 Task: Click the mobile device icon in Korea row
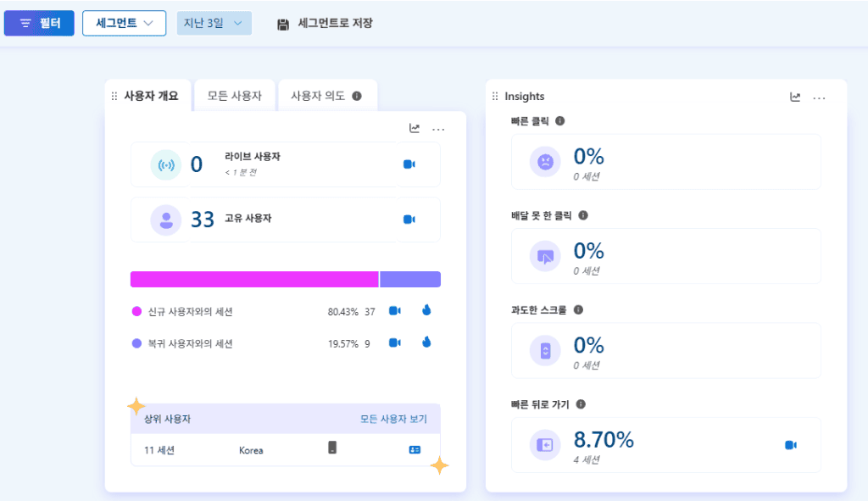point(332,448)
